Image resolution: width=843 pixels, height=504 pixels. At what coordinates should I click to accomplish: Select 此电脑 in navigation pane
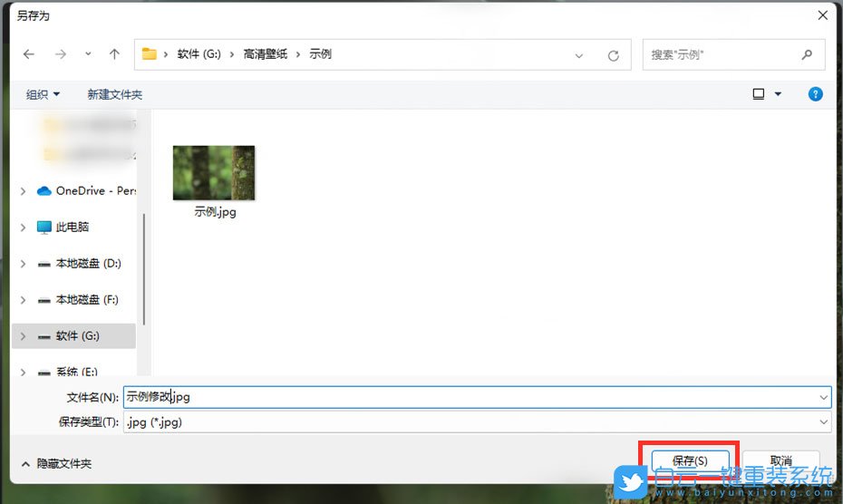tap(73, 227)
